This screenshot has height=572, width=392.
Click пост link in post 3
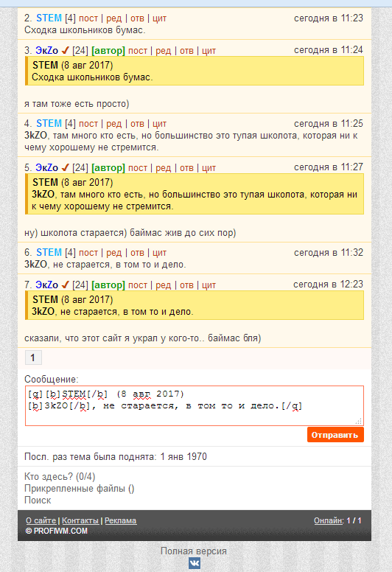click(138, 50)
